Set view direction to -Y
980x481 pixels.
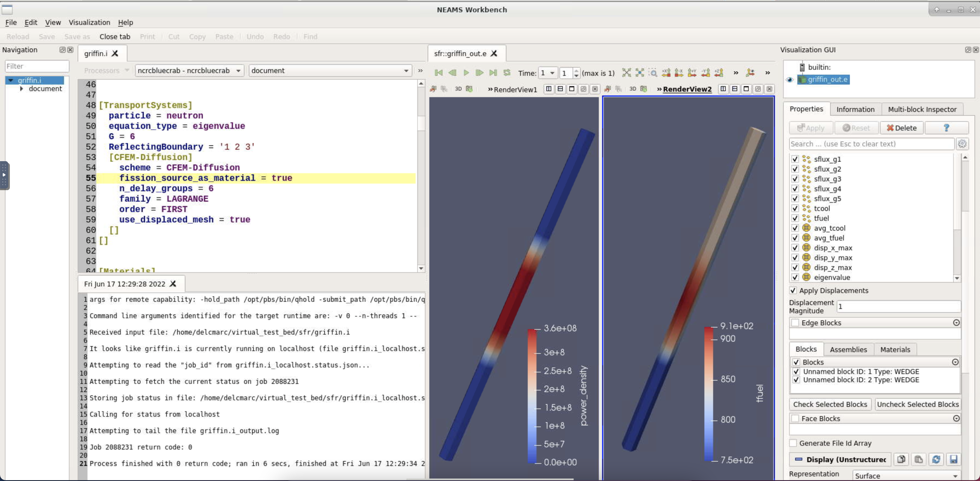[x=705, y=73]
